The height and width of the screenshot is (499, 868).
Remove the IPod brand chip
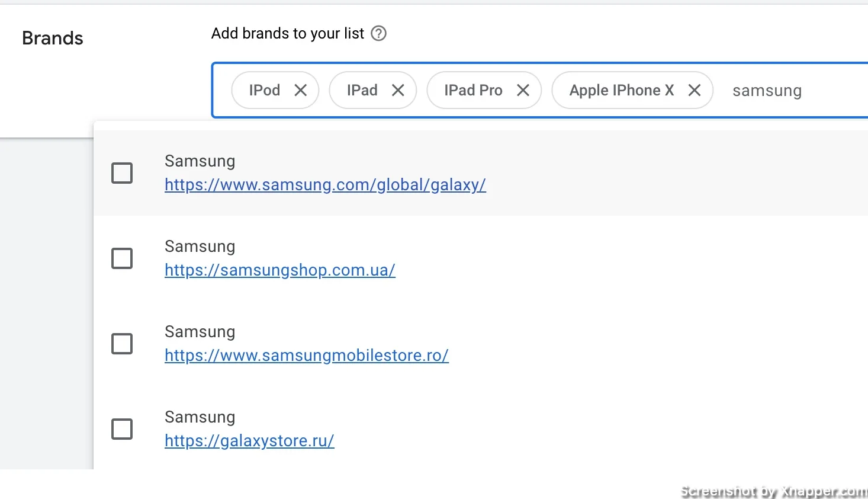(x=301, y=90)
